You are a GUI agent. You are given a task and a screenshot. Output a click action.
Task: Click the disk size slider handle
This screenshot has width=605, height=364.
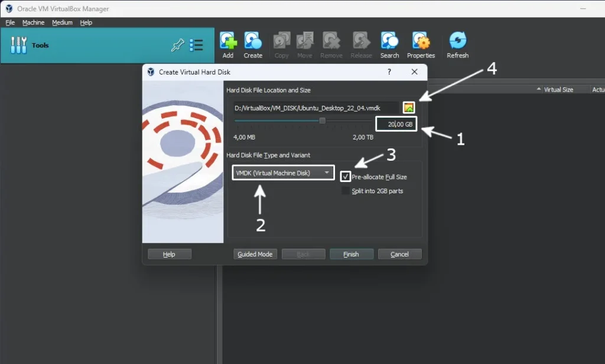coord(322,121)
